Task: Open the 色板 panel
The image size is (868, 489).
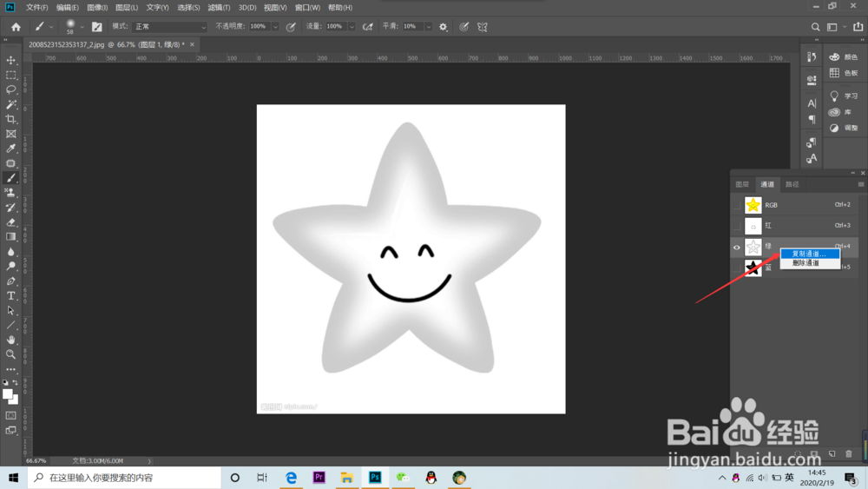Action: pyautogui.click(x=844, y=73)
